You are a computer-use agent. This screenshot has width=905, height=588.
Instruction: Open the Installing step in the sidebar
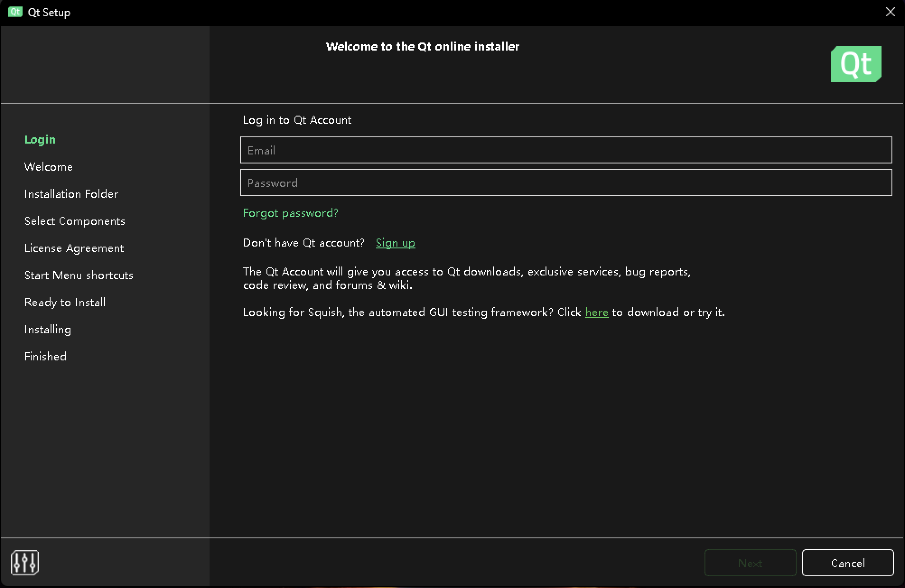pos(47,329)
